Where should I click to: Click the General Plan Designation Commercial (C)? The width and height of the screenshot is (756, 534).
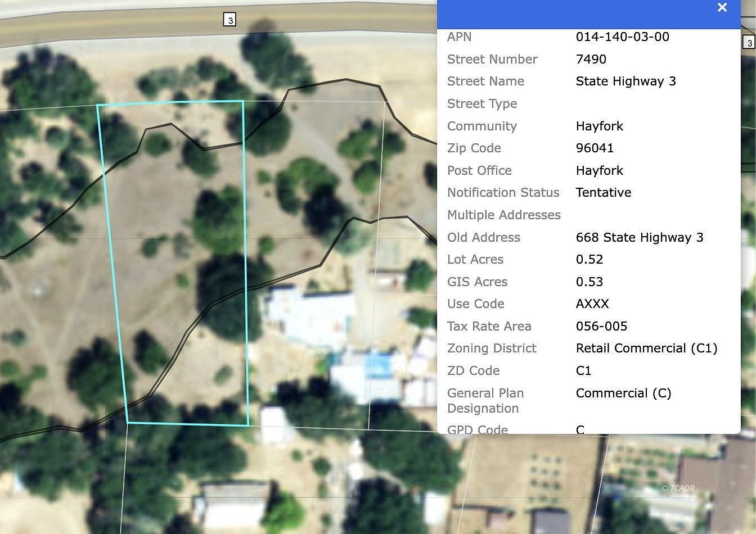pyautogui.click(x=623, y=393)
